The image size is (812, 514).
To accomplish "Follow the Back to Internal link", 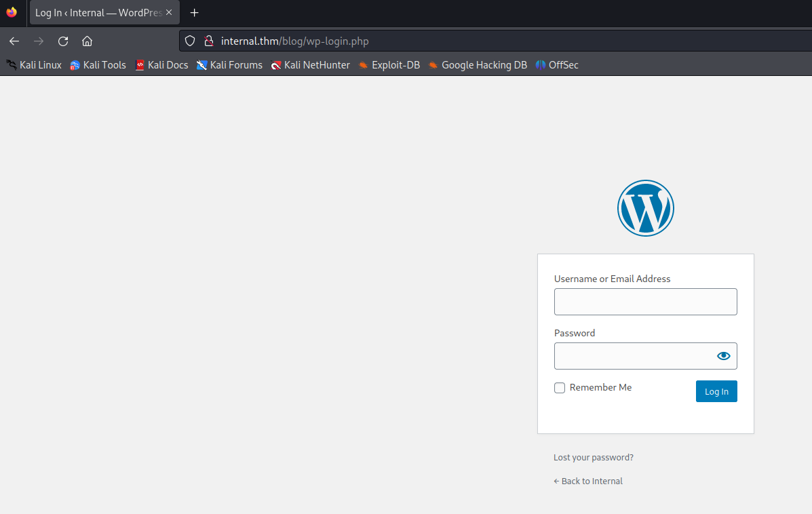I will pos(588,481).
